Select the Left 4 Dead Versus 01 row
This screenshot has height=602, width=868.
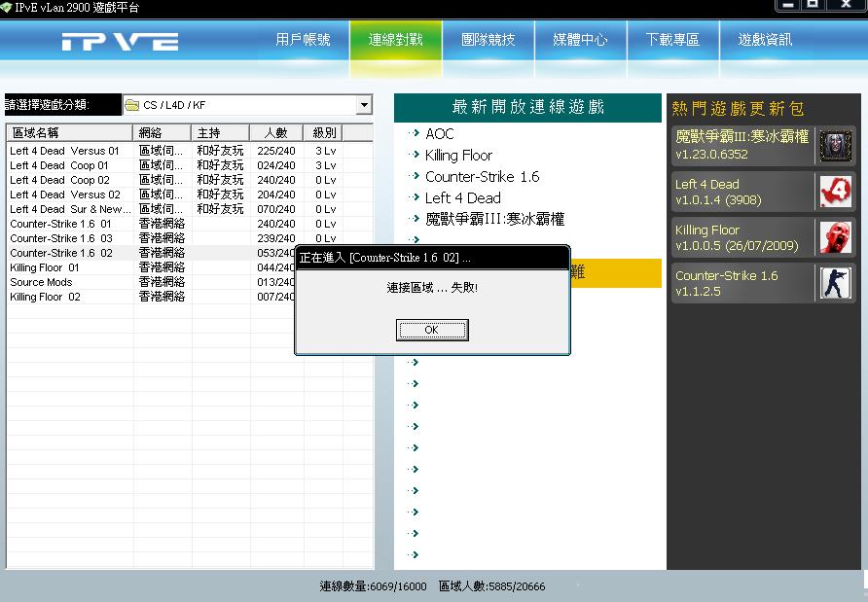click(64, 151)
